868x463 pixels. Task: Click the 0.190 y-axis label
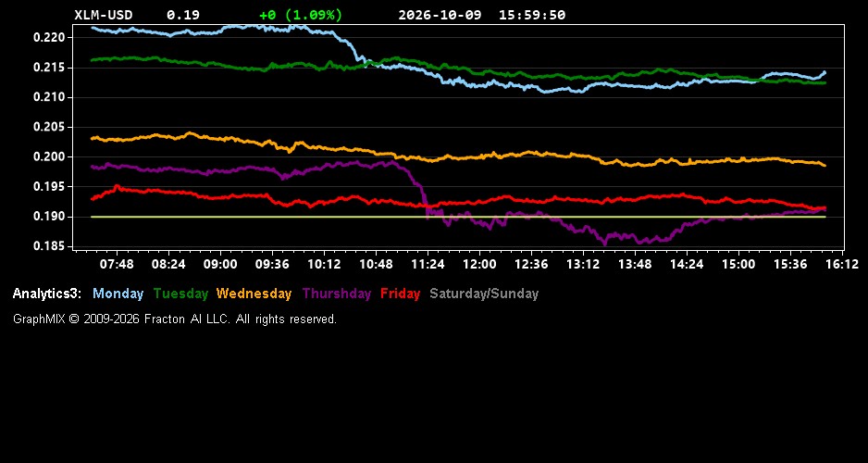point(50,217)
